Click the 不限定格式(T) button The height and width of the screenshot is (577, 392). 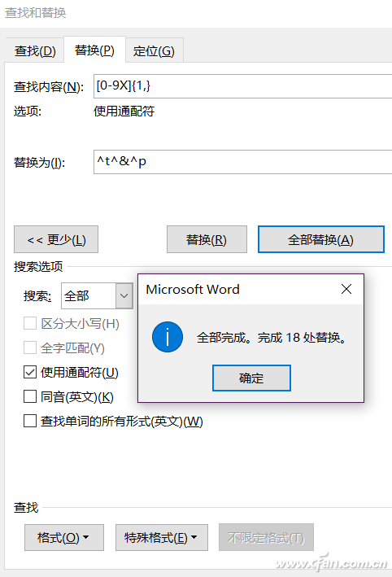(266, 538)
